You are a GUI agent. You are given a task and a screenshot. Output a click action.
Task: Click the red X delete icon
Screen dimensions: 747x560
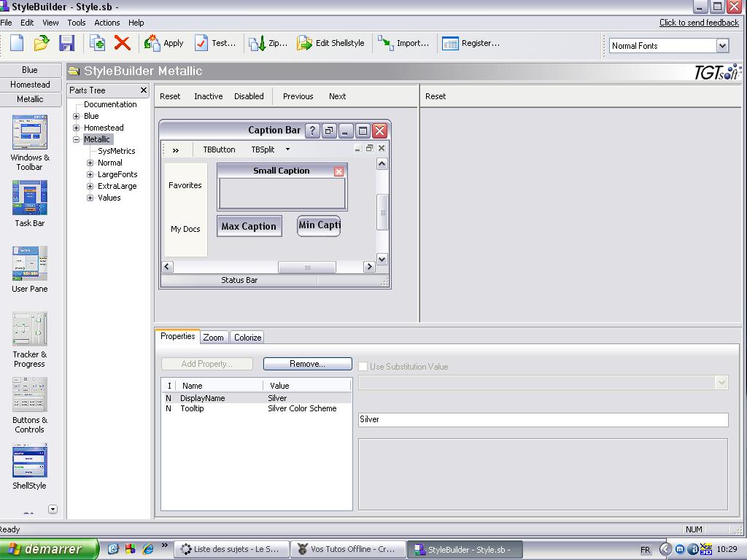tap(123, 44)
